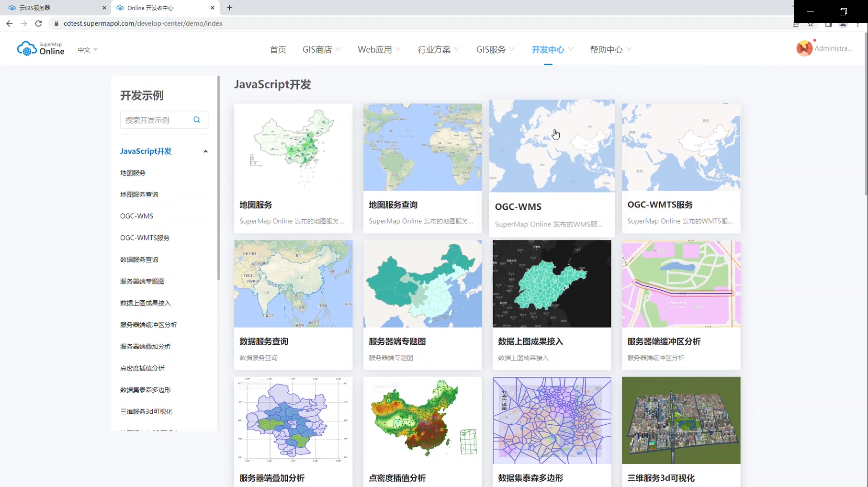Expand the 行业方案 menu
The height and width of the screenshot is (487, 868).
pos(439,49)
